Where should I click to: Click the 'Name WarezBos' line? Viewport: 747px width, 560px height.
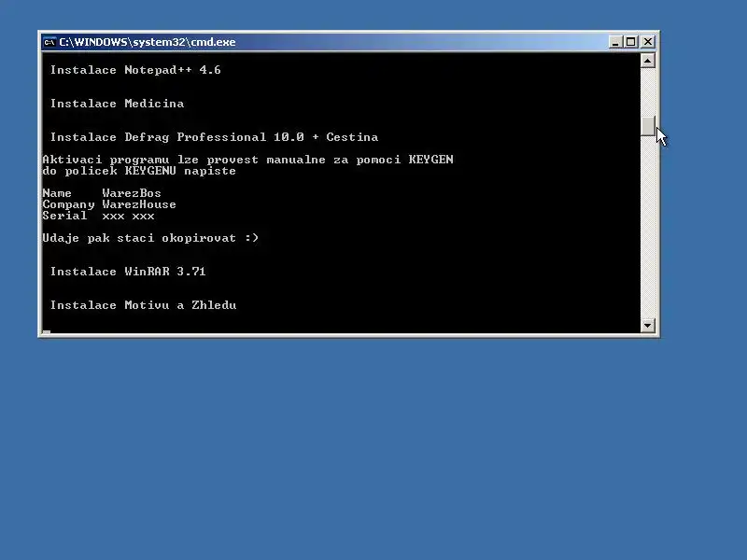point(102,193)
